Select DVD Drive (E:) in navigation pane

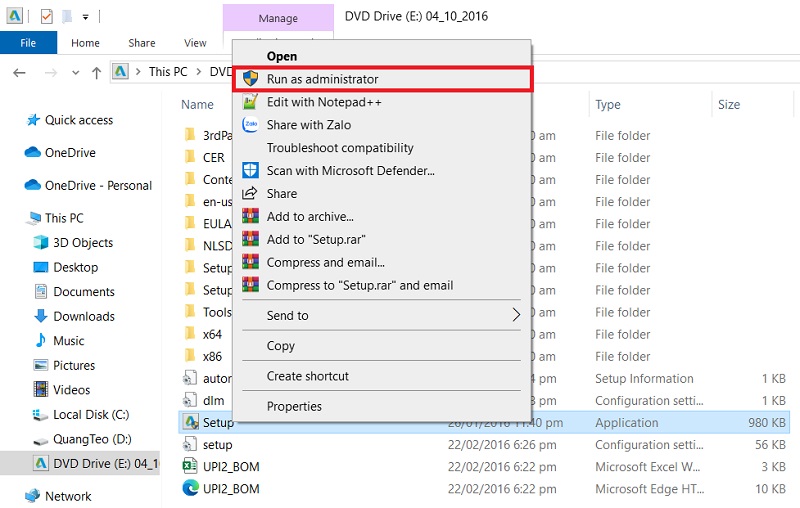[106, 464]
